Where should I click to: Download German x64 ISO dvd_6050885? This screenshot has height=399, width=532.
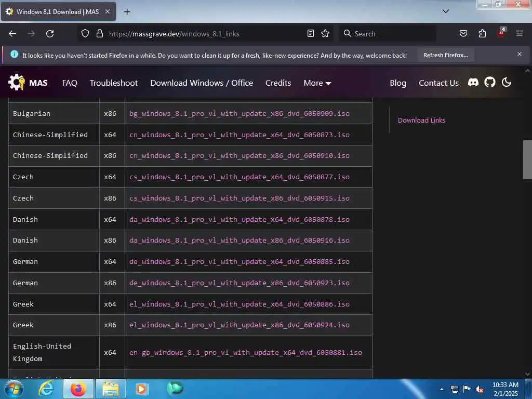(239, 262)
